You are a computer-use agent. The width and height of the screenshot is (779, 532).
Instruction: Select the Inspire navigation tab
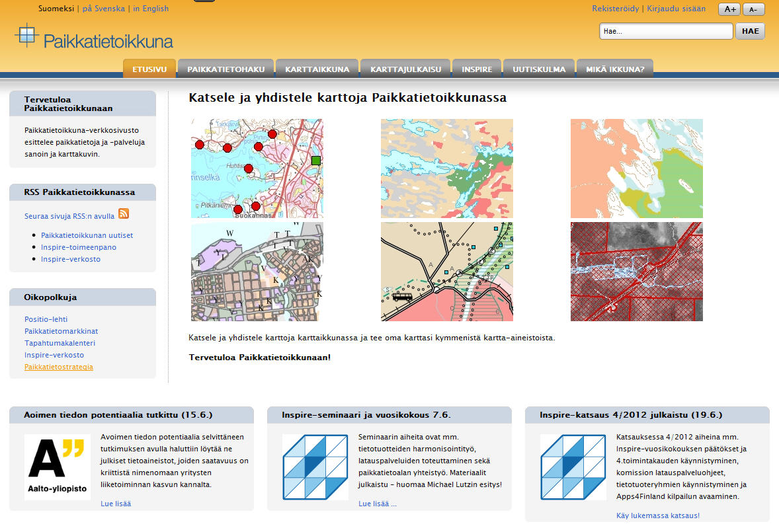click(x=476, y=69)
